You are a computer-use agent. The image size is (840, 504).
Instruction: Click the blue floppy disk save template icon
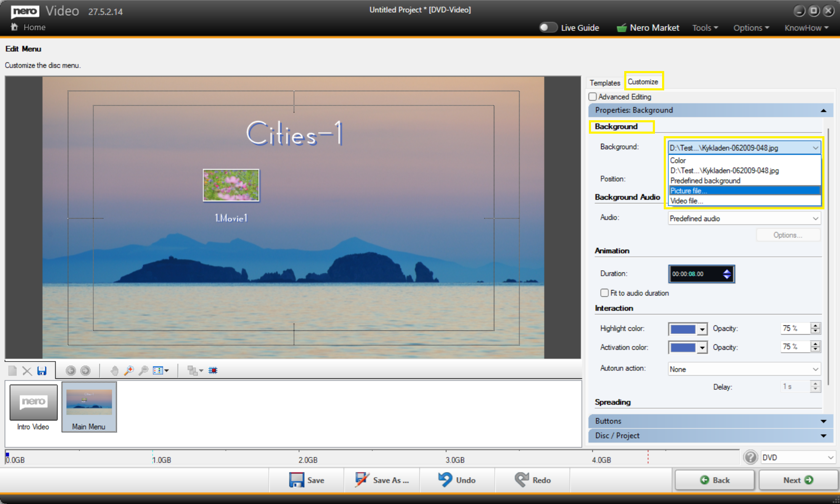coord(42,370)
